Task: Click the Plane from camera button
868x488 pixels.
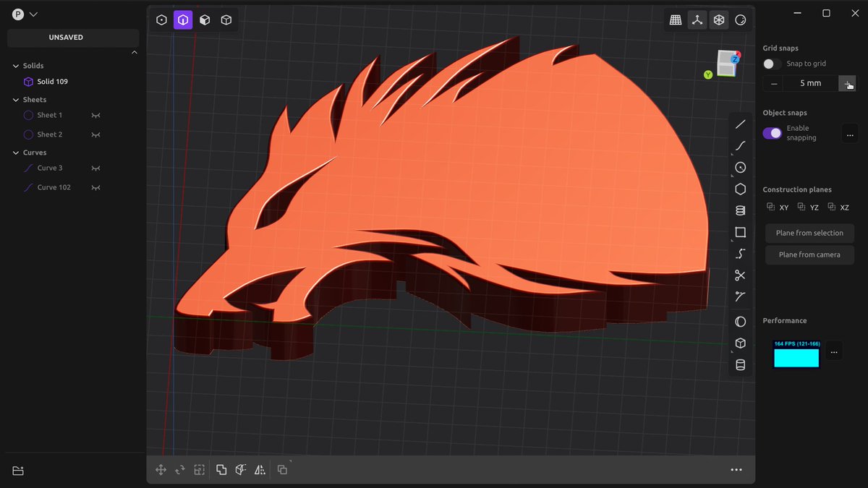Action: coord(809,254)
